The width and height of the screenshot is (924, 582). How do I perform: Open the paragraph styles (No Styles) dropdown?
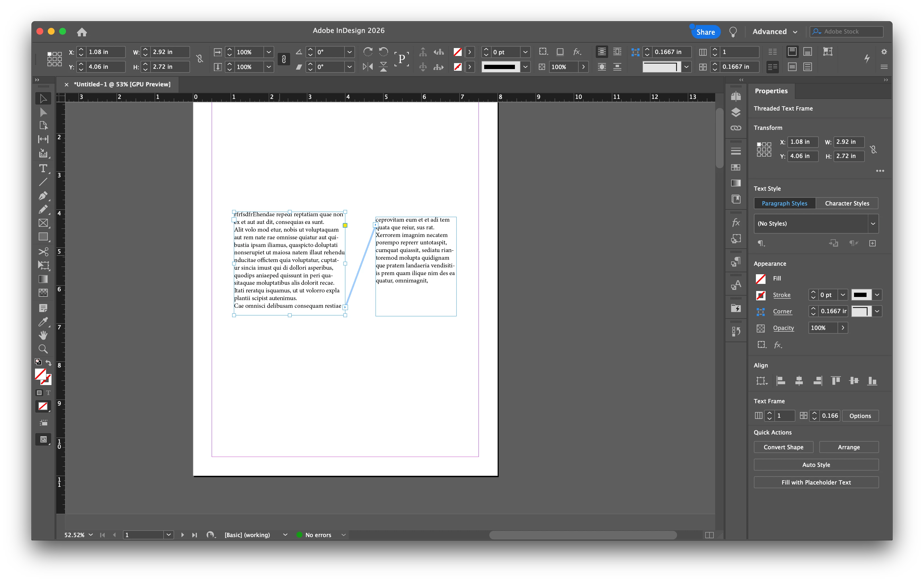pos(873,224)
